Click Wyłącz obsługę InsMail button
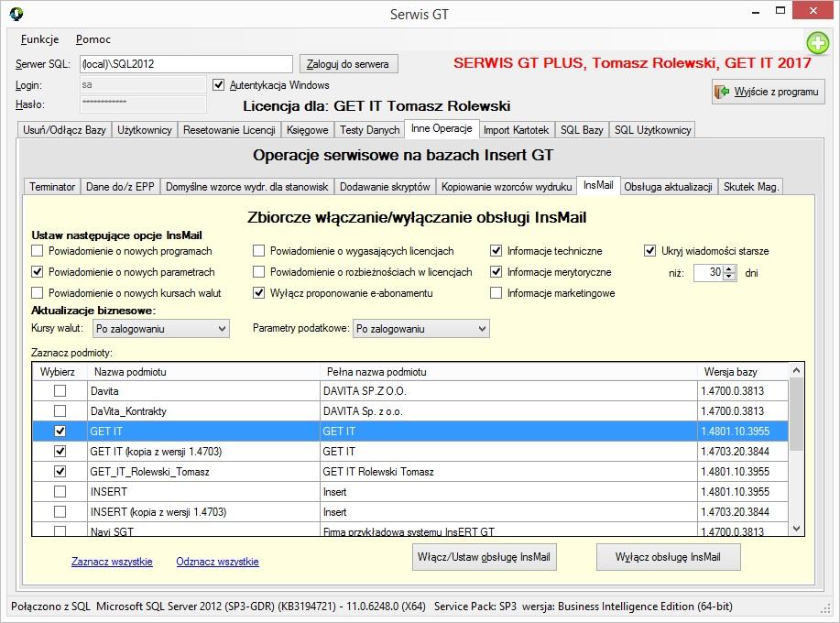840x623 pixels. point(668,557)
